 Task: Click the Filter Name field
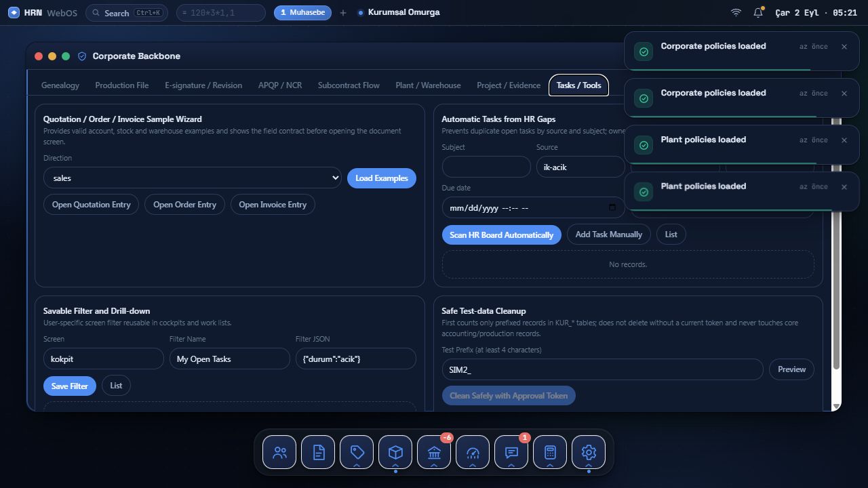tap(230, 359)
